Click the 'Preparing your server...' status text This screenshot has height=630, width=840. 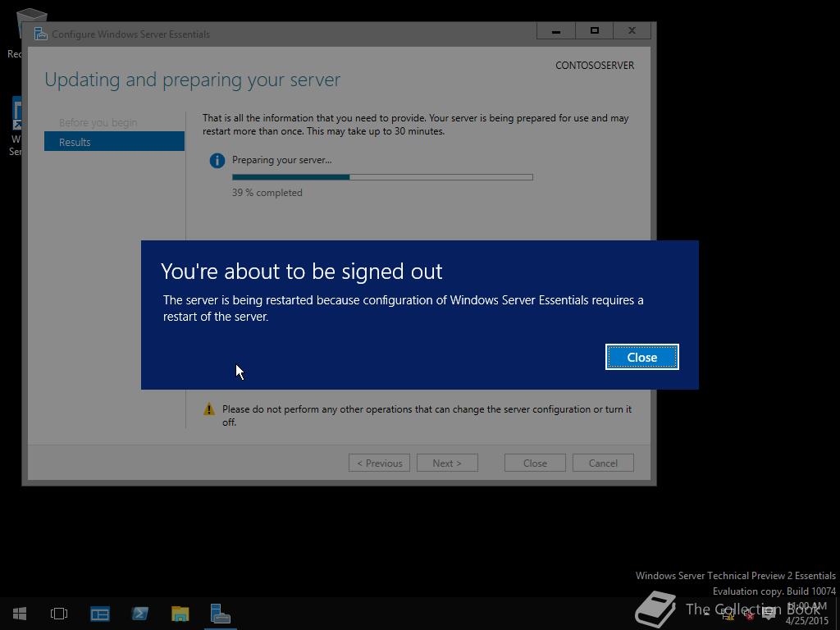[x=282, y=160]
